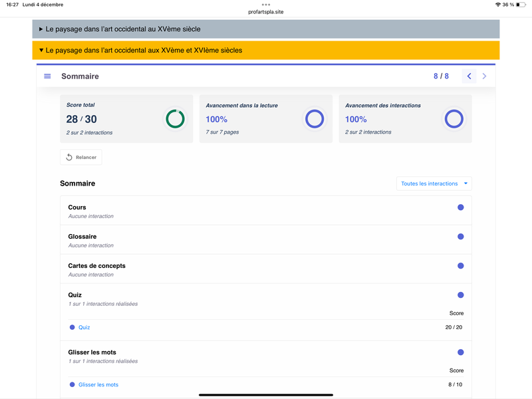Select the Glossaire summary entry

(x=82, y=237)
